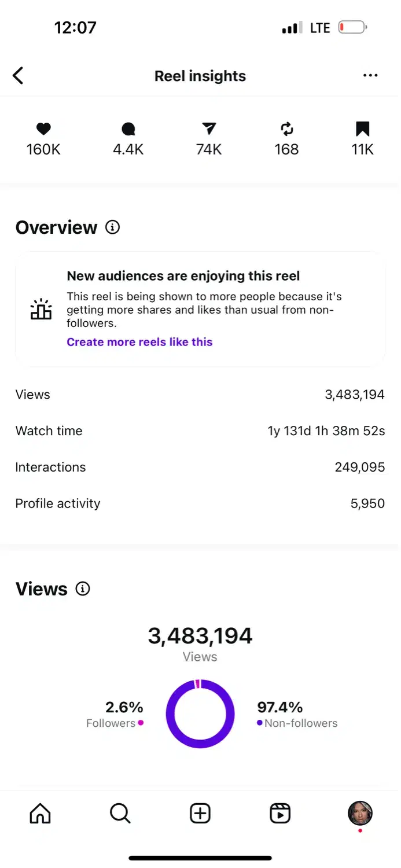This screenshot has height=868, width=401.
Task: Open the Reels tab
Action: pyautogui.click(x=280, y=814)
